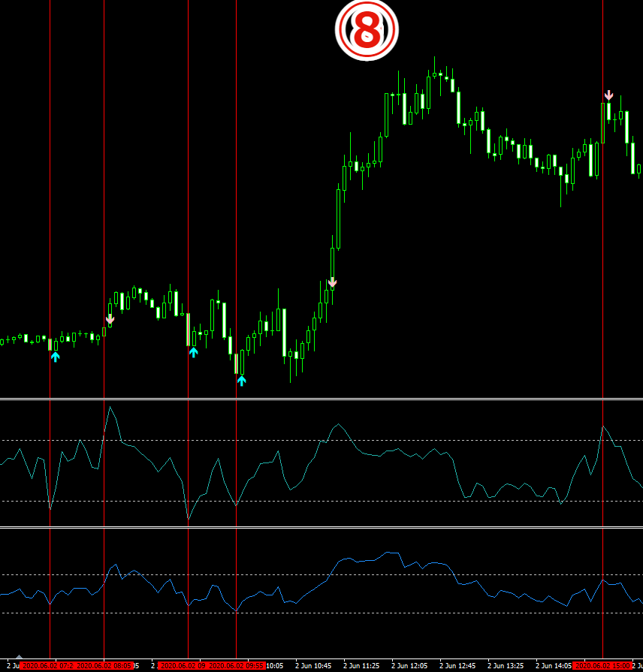
Task: Click the 2 Jun 12:45 time axis label
Action: click(457, 665)
